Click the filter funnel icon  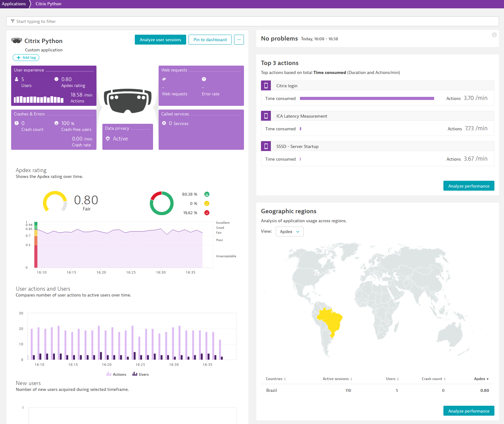pyautogui.click(x=13, y=21)
